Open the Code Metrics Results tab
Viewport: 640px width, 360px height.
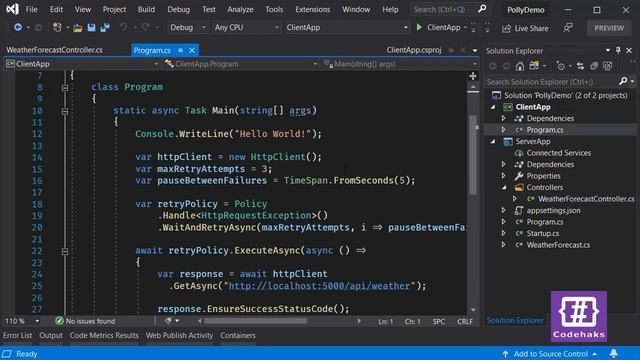pyautogui.click(x=104, y=336)
